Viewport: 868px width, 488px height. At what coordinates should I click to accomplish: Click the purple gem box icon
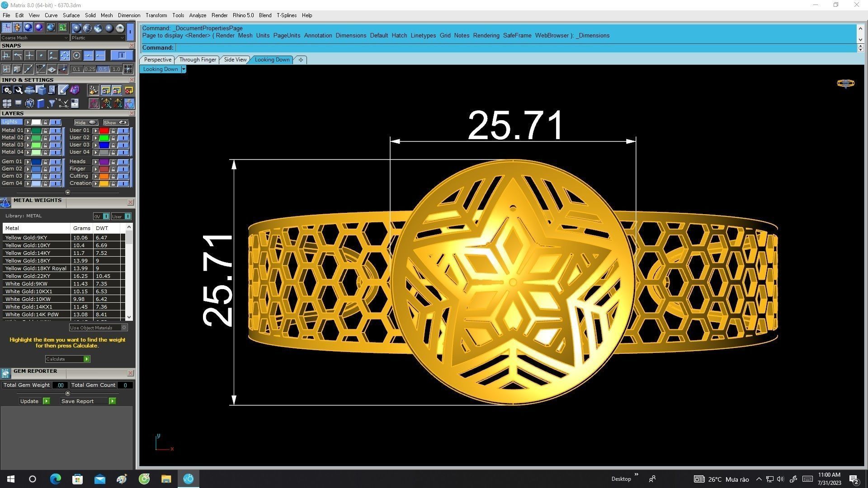click(x=75, y=90)
